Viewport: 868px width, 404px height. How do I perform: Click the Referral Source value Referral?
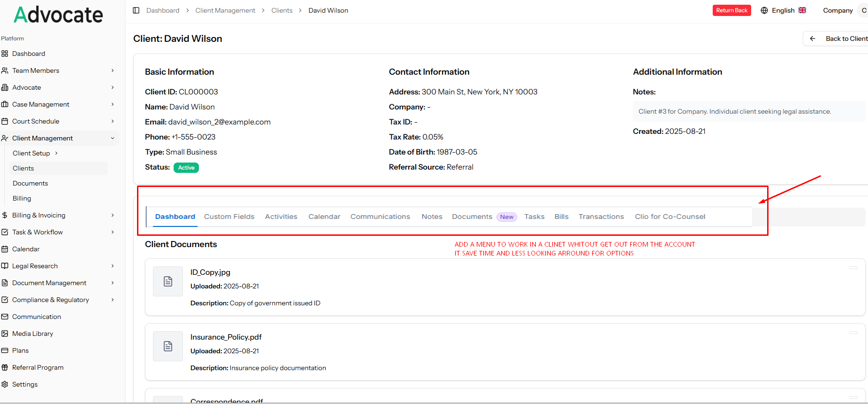pyautogui.click(x=460, y=167)
